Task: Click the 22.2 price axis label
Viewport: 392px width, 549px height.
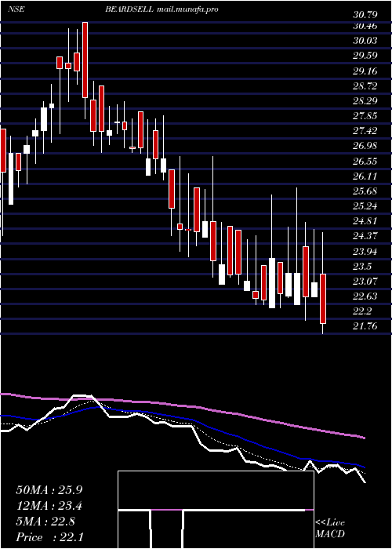Action: pos(362,312)
